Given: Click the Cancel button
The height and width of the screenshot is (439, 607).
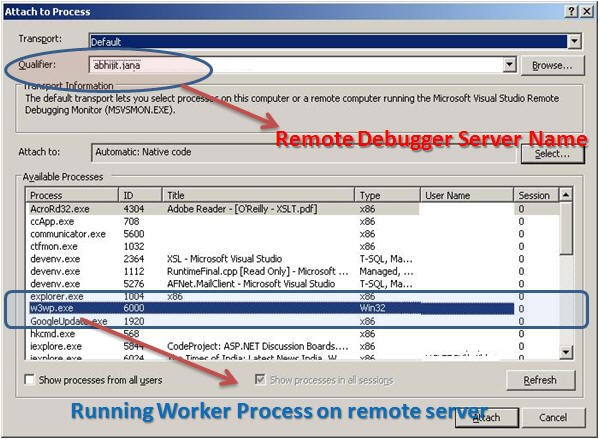Looking at the screenshot, I should click(x=553, y=417).
